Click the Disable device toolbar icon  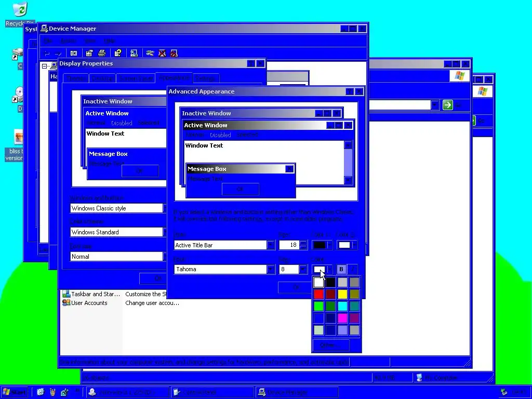tap(174, 53)
